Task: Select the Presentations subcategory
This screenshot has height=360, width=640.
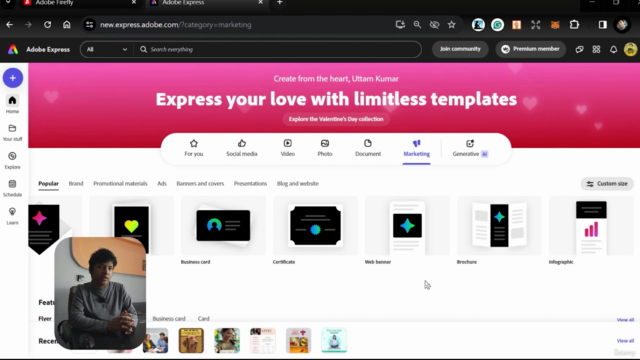Action: pos(250,184)
